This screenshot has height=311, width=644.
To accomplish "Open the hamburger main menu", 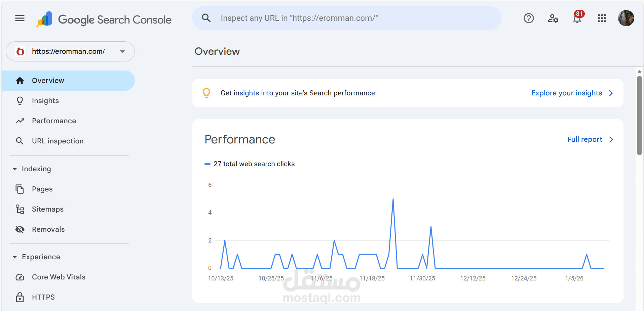I will pos(20,18).
